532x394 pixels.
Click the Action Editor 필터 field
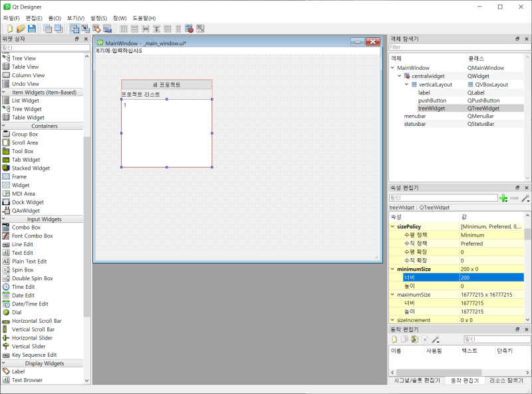click(497, 339)
